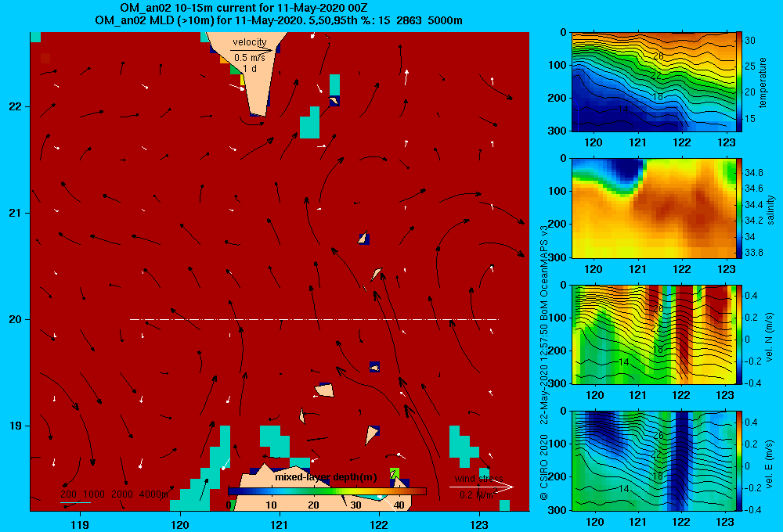The height and width of the screenshot is (532, 783).
Task: Open the northward velocity section panel
Action: (x=653, y=334)
